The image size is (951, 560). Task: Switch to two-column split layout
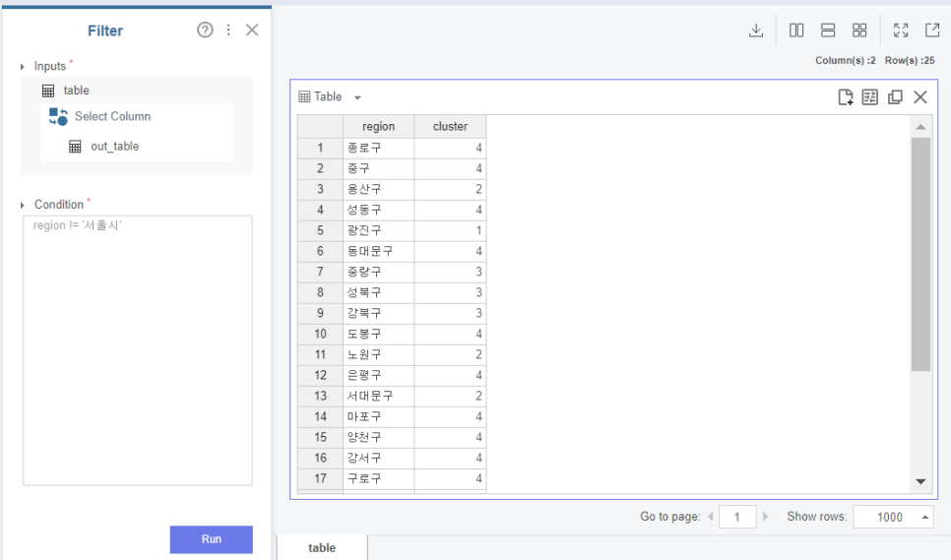tap(796, 31)
